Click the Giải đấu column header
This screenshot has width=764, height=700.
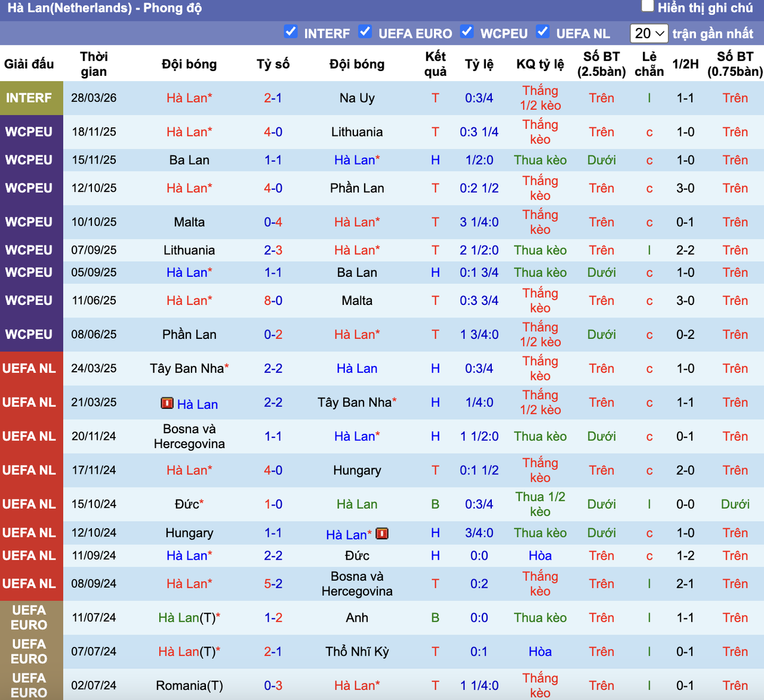point(29,64)
